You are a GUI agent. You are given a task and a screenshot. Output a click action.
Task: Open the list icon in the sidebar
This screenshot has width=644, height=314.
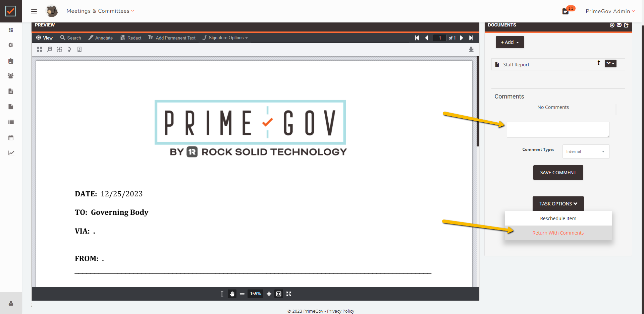click(x=11, y=122)
